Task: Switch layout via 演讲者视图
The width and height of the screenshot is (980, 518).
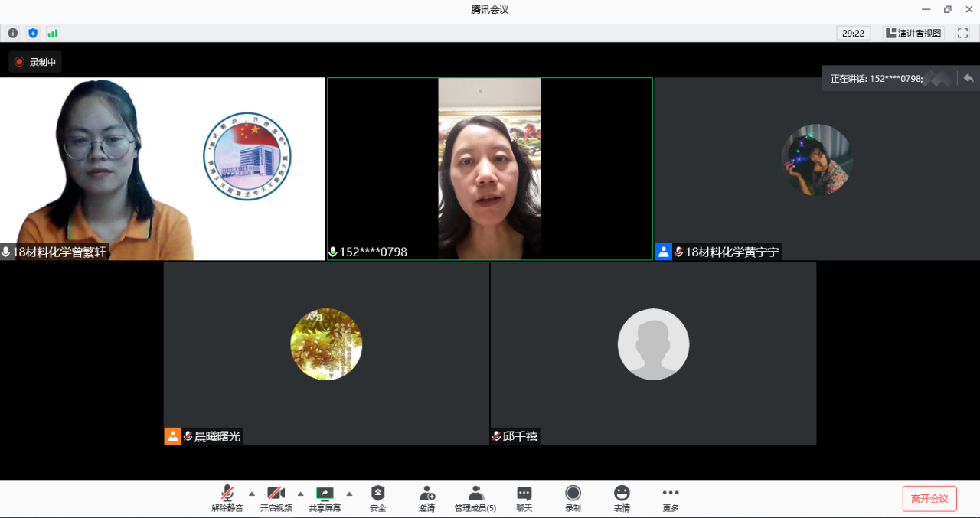Action: [x=913, y=33]
